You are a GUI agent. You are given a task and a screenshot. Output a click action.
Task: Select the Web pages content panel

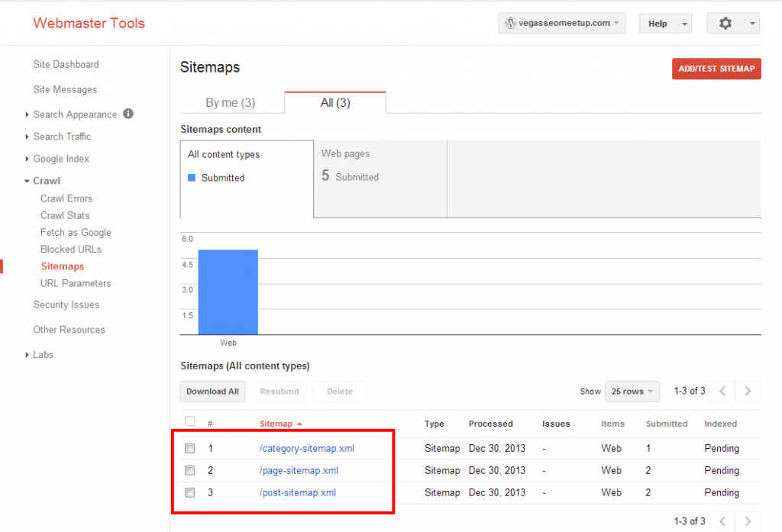click(380, 179)
